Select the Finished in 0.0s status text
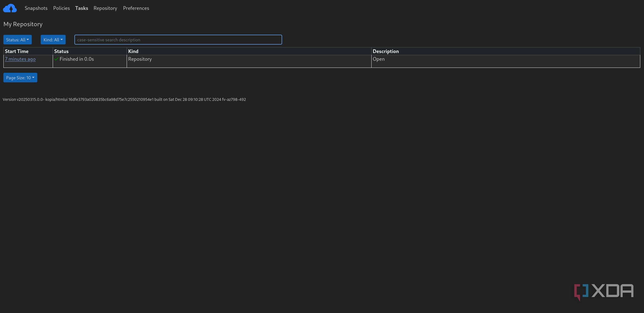Viewport: 644px width, 313px height. coord(77,59)
